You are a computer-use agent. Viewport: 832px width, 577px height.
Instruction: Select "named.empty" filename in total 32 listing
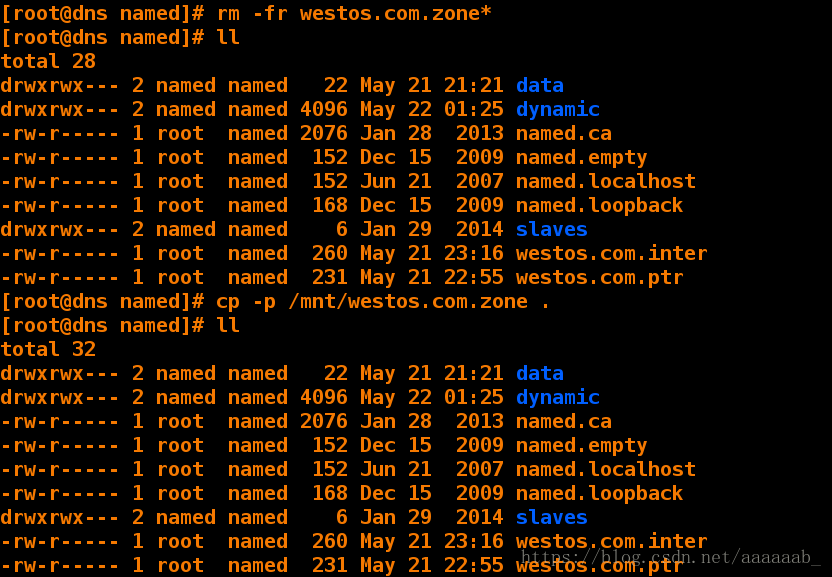(582, 445)
